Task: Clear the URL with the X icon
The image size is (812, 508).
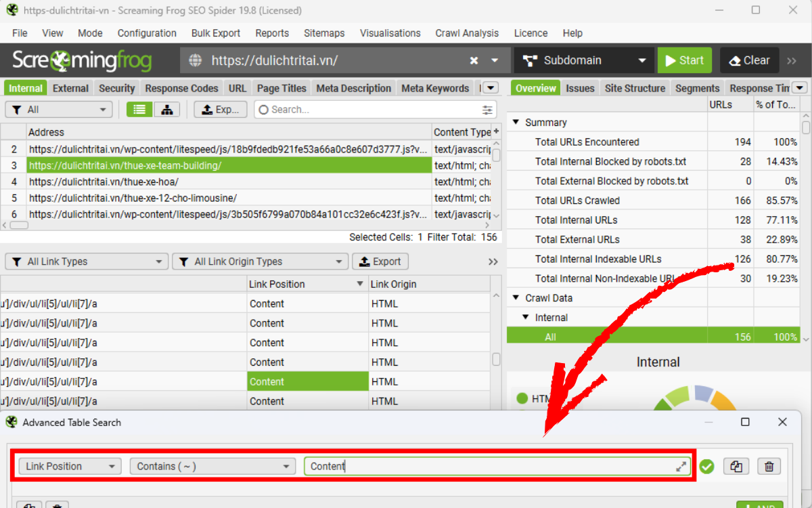Action: tap(474, 60)
